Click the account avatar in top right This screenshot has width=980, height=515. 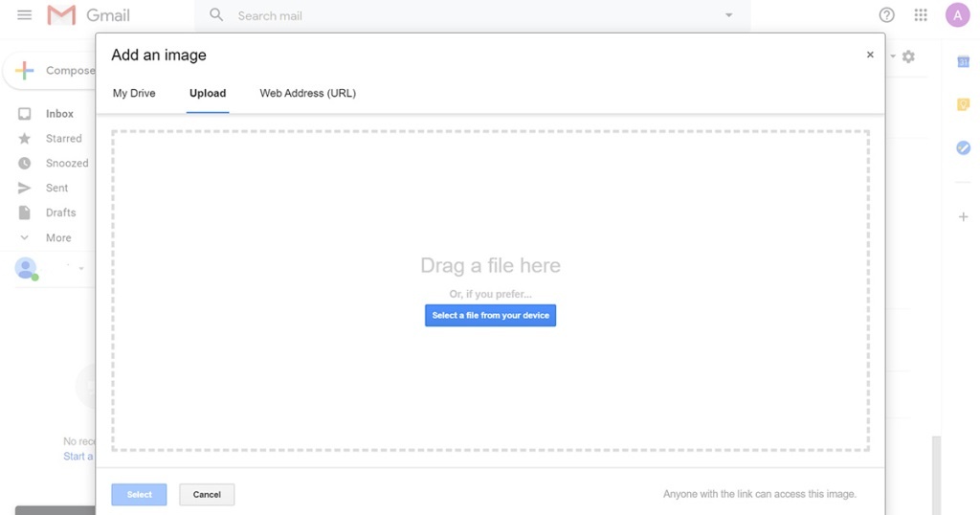click(x=957, y=15)
